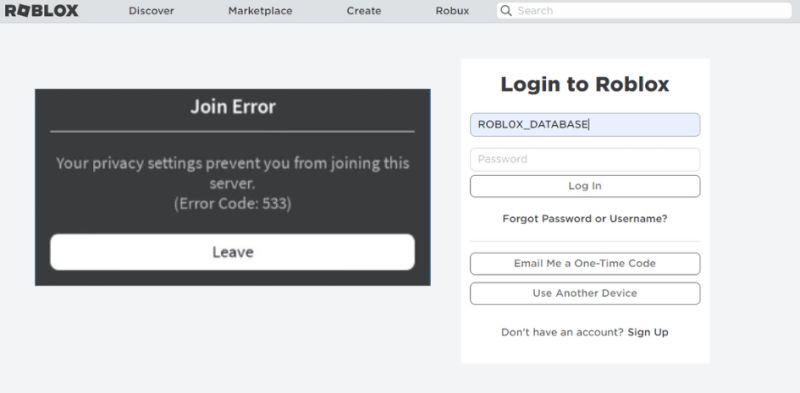Click the Login to Roblox heading
The width and height of the screenshot is (800, 393).
coord(585,84)
